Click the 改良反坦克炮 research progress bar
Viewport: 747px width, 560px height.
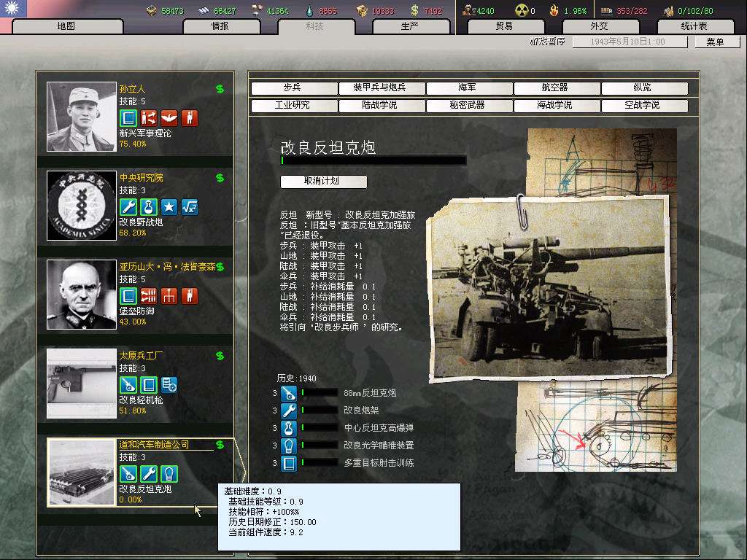click(x=373, y=161)
